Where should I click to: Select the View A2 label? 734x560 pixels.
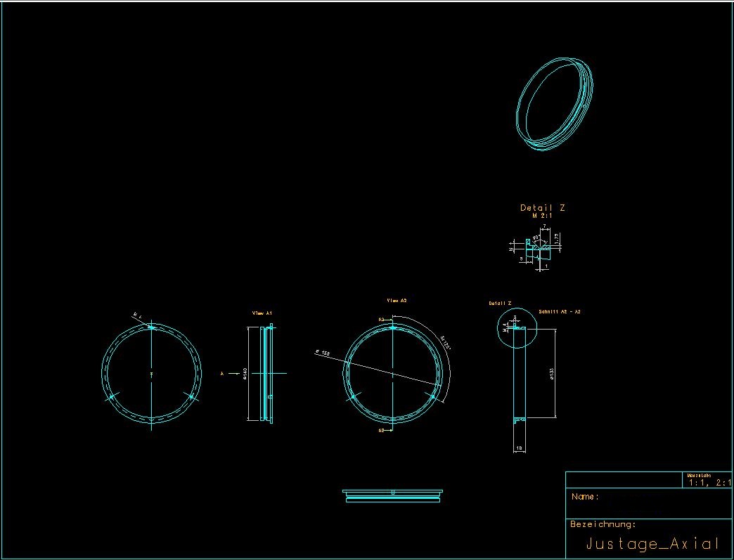point(397,300)
